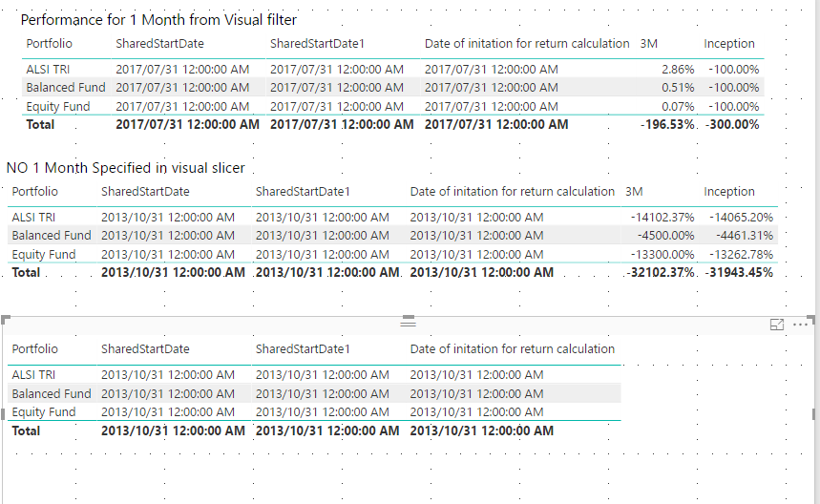Click third table's Portfolio column header

coord(34,348)
